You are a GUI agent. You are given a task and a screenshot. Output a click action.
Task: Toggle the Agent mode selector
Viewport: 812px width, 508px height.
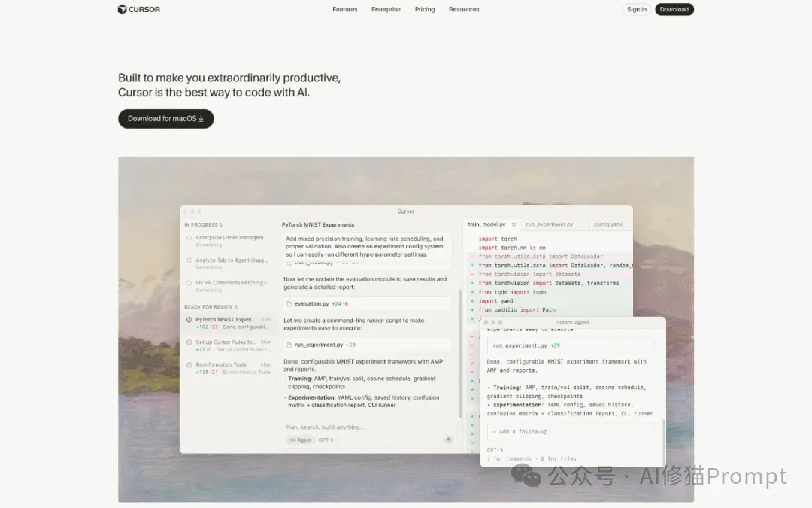301,440
